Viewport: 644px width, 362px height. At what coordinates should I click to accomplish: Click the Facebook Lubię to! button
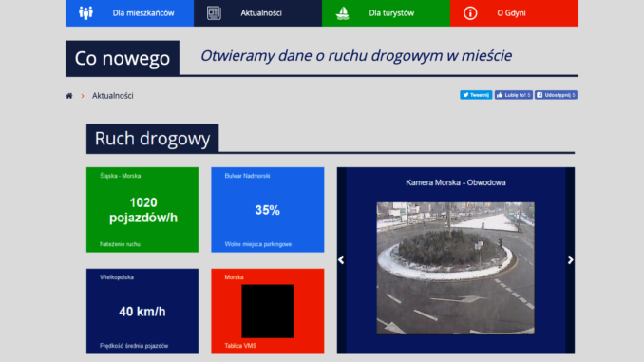tap(513, 95)
